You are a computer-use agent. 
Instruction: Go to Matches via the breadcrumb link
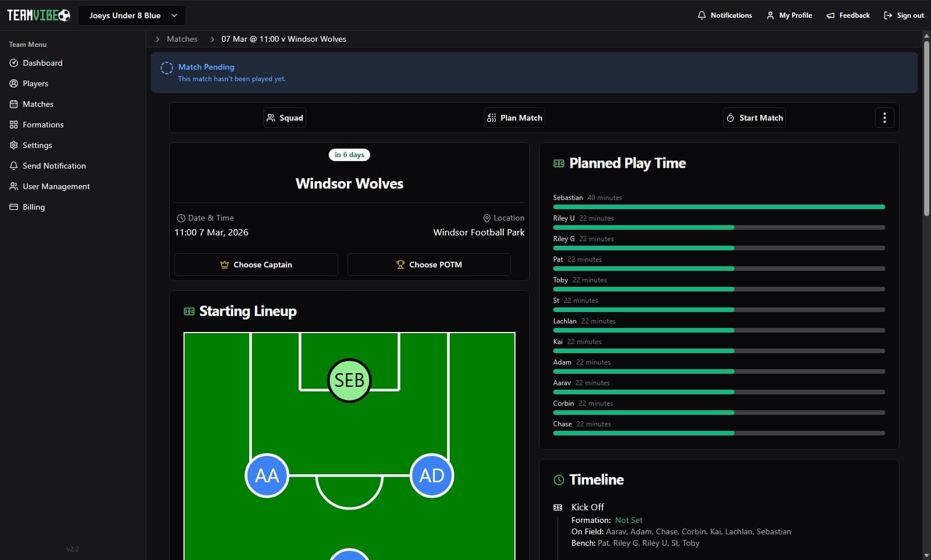pyautogui.click(x=182, y=39)
